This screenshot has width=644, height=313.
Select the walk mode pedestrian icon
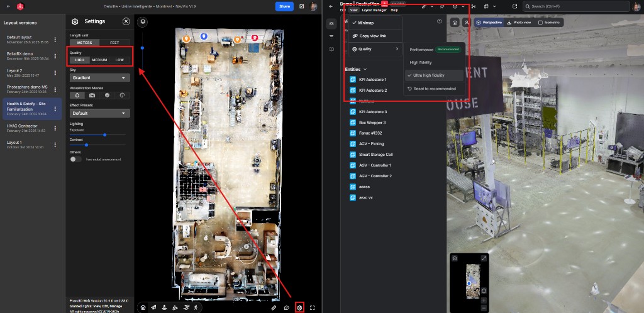[196, 307]
